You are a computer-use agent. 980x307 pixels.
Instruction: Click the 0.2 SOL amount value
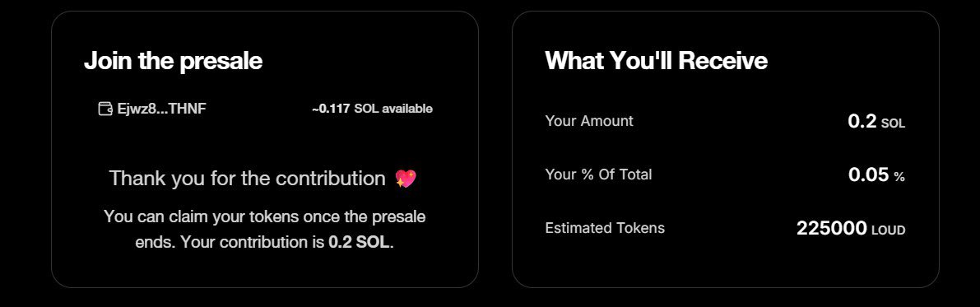[x=876, y=121]
